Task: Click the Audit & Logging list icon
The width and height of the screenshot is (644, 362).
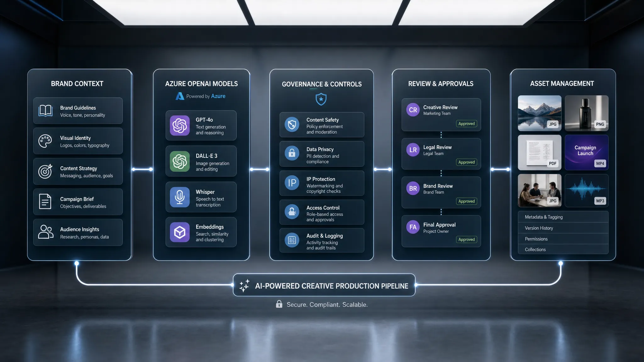Action: click(292, 240)
